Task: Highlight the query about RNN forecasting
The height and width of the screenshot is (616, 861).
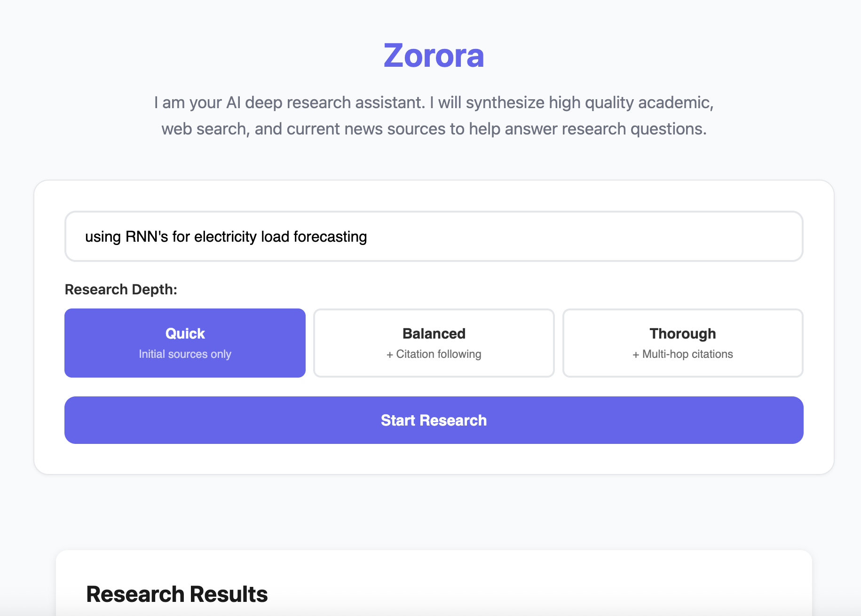Action: pos(225,237)
